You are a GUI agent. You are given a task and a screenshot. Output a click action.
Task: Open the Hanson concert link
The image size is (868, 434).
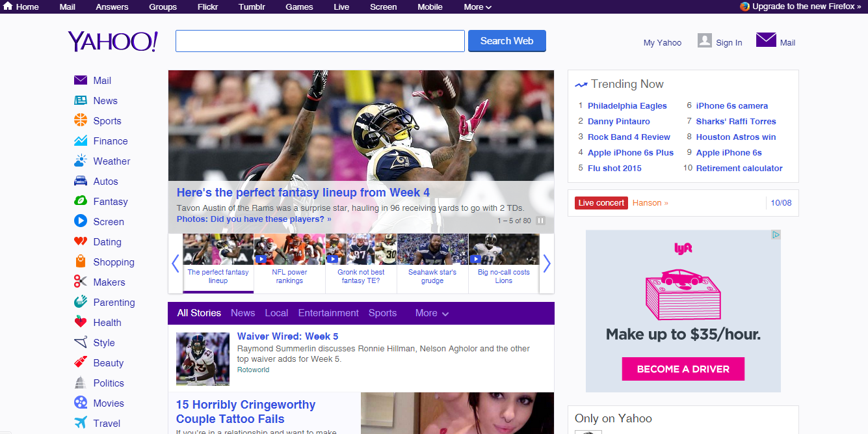(650, 203)
